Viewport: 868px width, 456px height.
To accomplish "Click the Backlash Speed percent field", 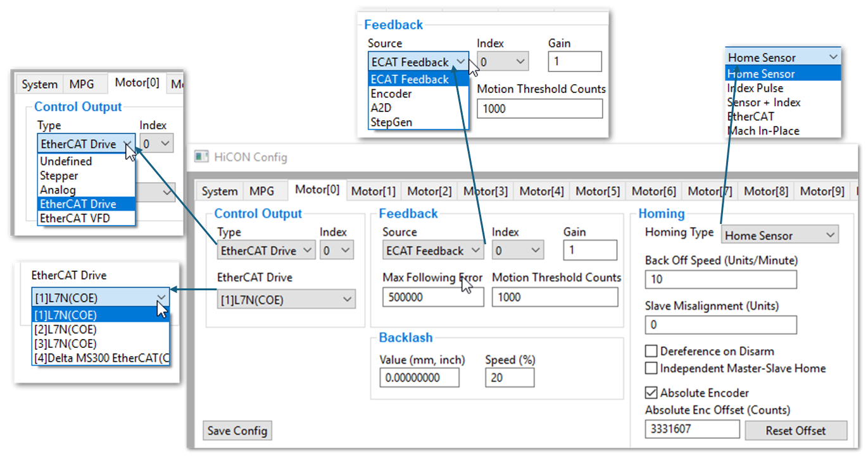I will [x=510, y=378].
